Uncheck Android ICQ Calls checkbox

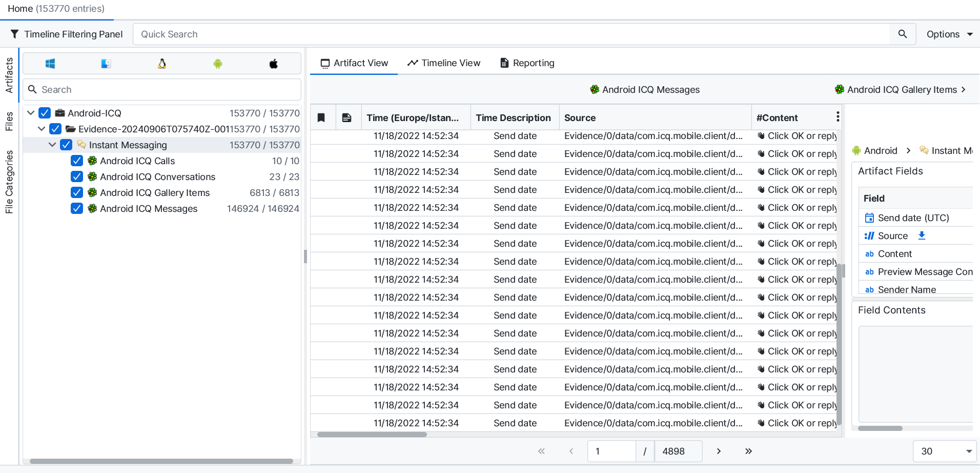(x=77, y=161)
